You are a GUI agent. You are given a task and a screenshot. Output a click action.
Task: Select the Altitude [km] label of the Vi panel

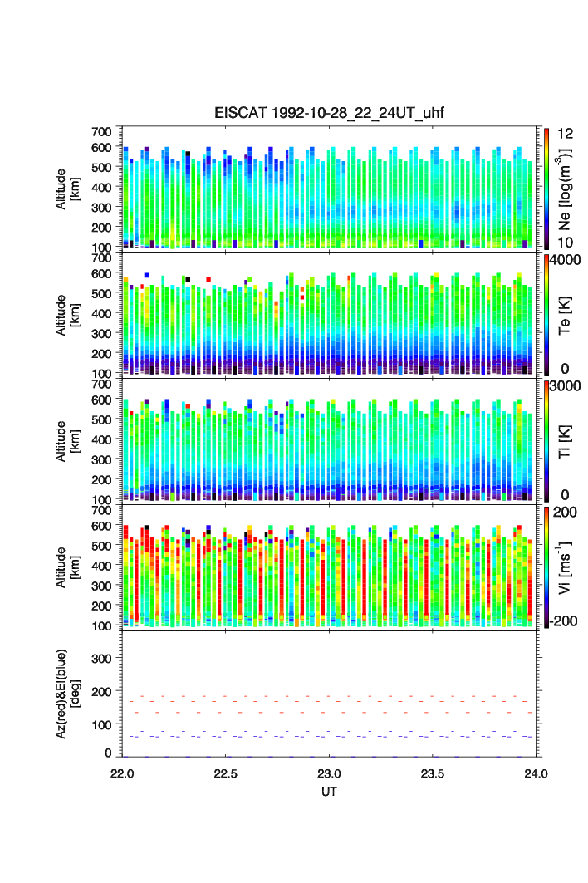click(x=67, y=567)
